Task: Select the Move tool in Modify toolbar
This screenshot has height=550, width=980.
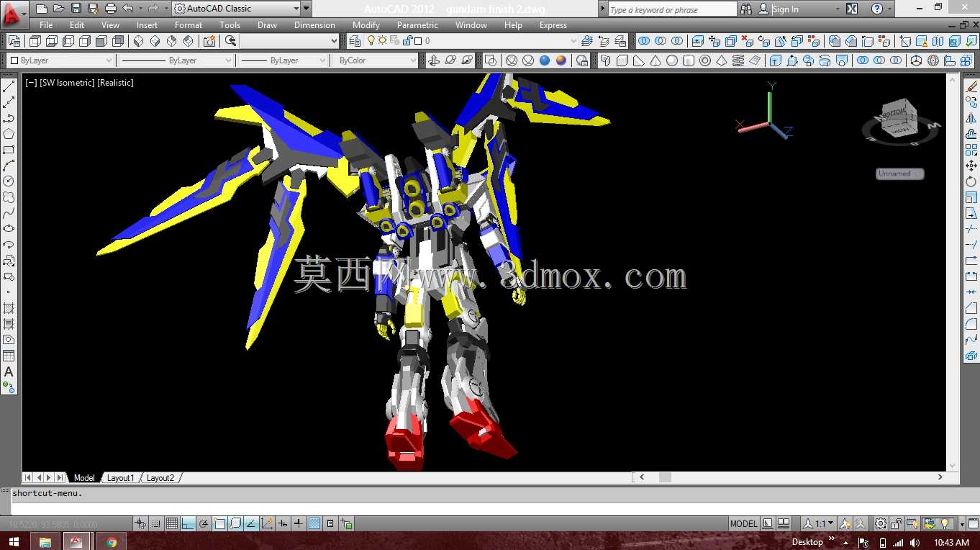Action: pos(971,166)
